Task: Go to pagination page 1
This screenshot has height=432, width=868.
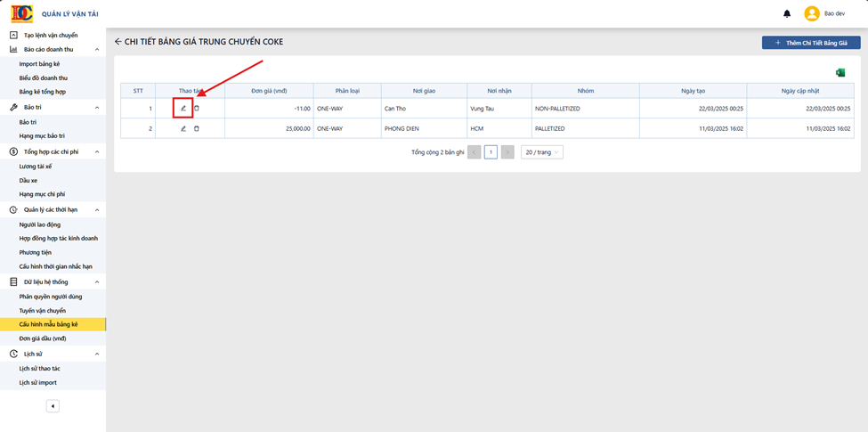Action: (x=491, y=152)
